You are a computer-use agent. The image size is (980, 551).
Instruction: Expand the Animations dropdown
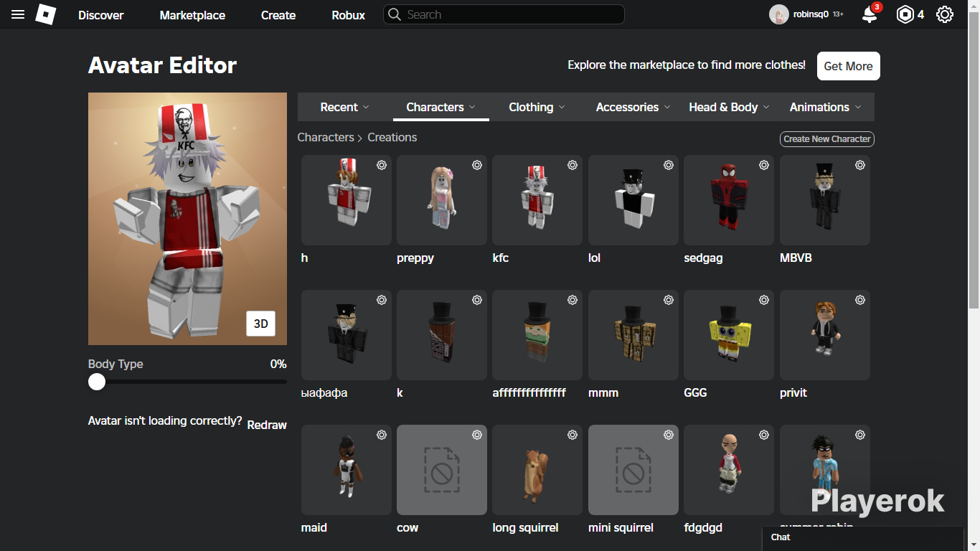click(x=826, y=107)
